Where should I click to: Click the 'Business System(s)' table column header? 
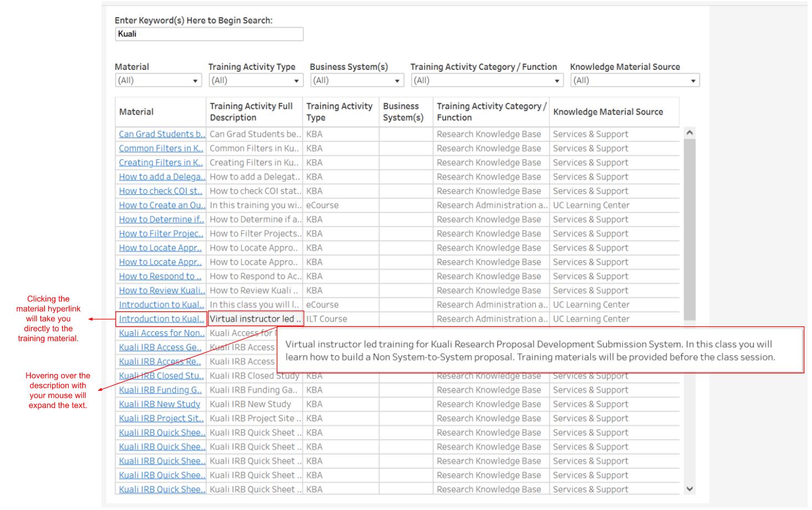[406, 112]
